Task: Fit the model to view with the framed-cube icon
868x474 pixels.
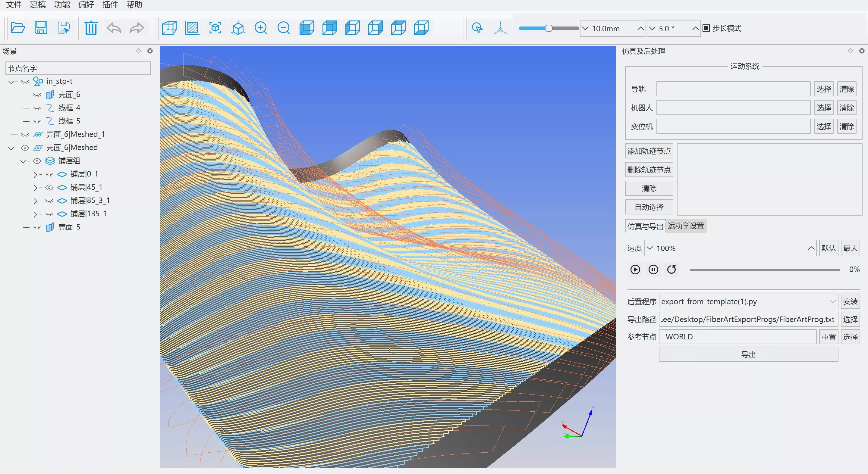Action: pyautogui.click(x=215, y=28)
